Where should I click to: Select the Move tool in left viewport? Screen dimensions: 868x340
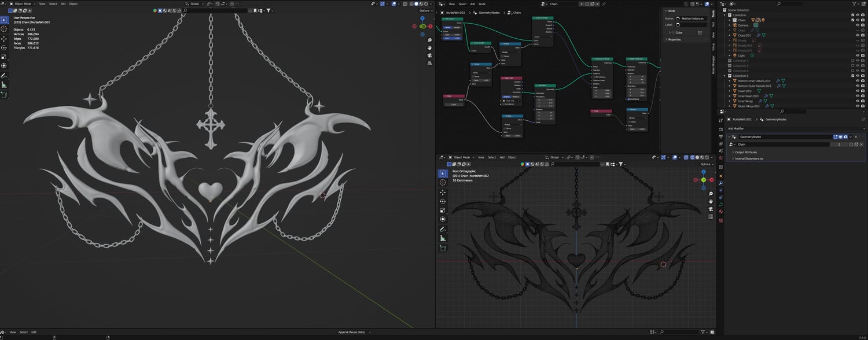click(3, 38)
